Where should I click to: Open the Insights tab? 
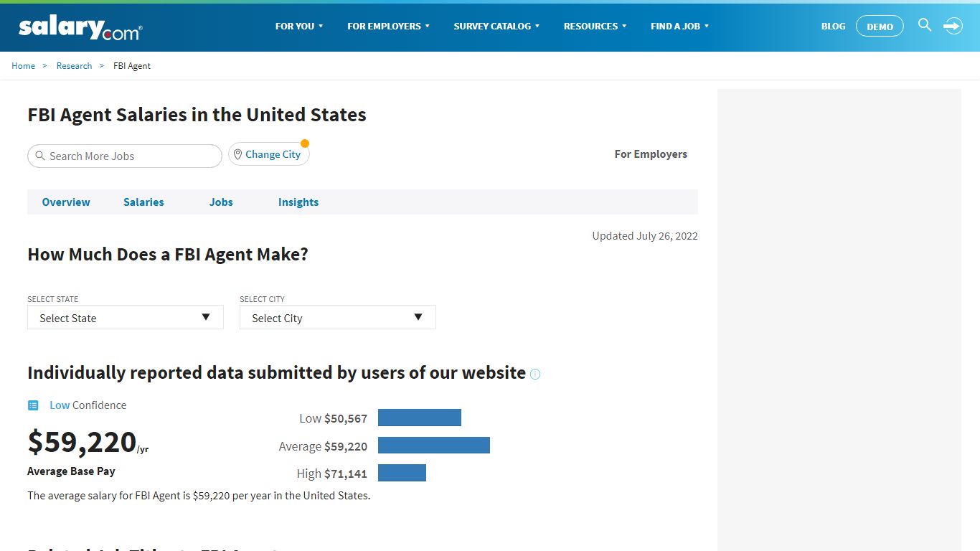point(298,202)
